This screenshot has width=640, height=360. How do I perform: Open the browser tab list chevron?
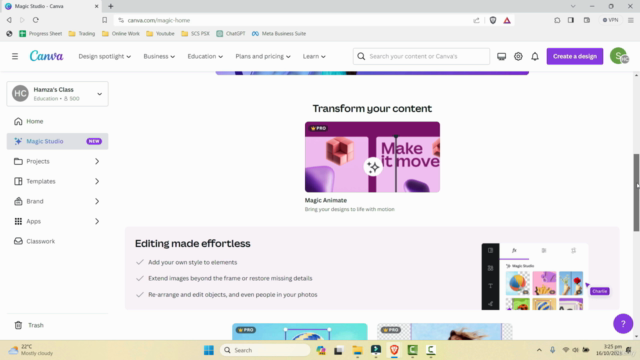click(573, 6)
